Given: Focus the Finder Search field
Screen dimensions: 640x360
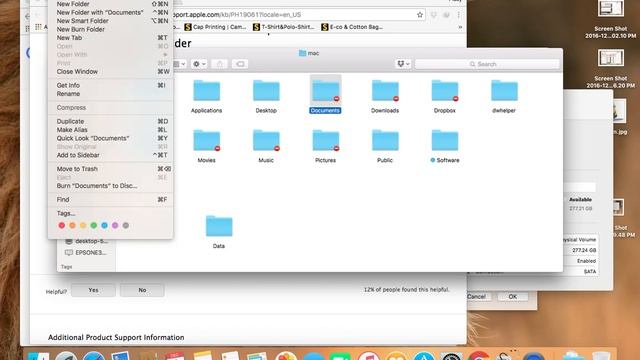Looking at the screenshot, I should click(487, 64).
